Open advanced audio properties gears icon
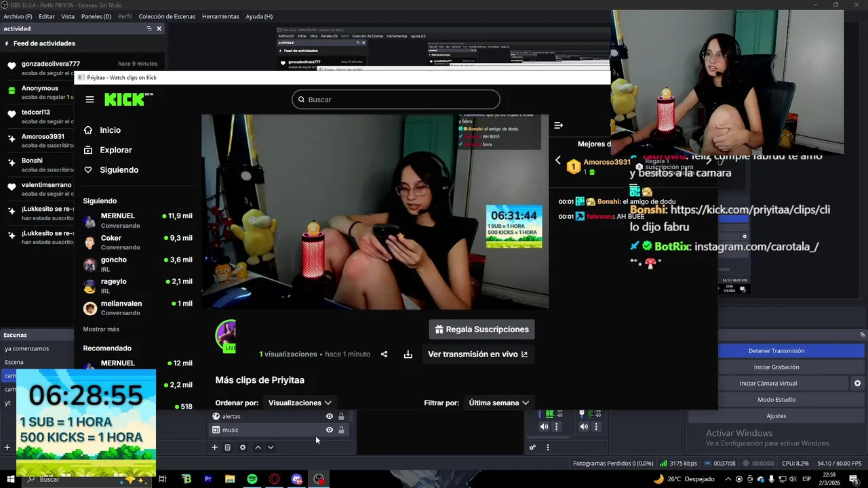This screenshot has height=488, width=868. [x=532, y=447]
